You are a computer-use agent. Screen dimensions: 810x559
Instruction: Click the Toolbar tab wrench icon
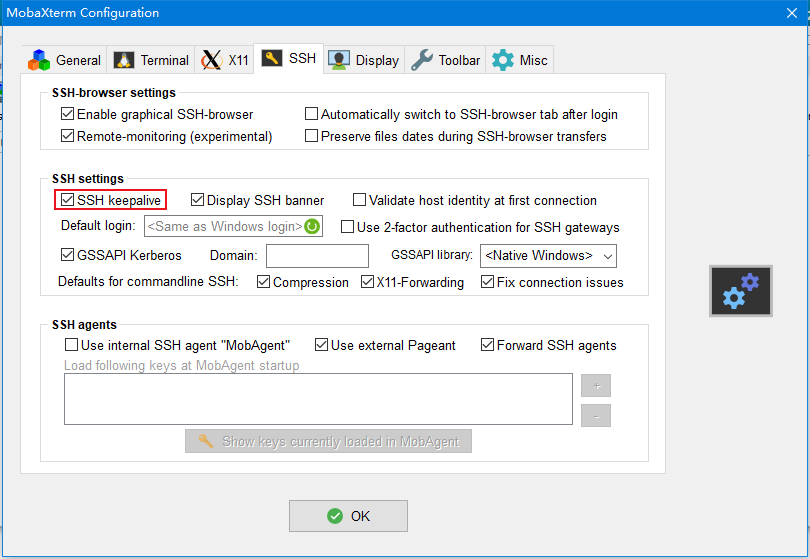pos(422,60)
